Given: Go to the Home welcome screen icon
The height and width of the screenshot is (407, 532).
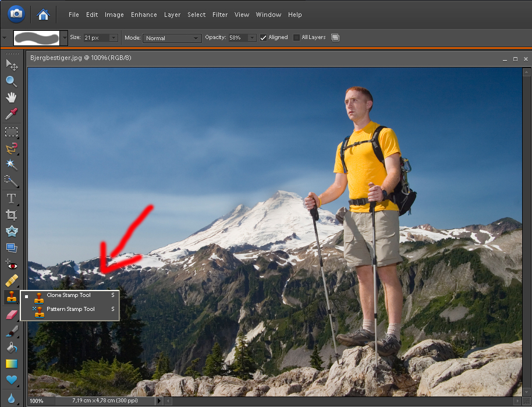Looking at the screenshot, I should [43, 14].
